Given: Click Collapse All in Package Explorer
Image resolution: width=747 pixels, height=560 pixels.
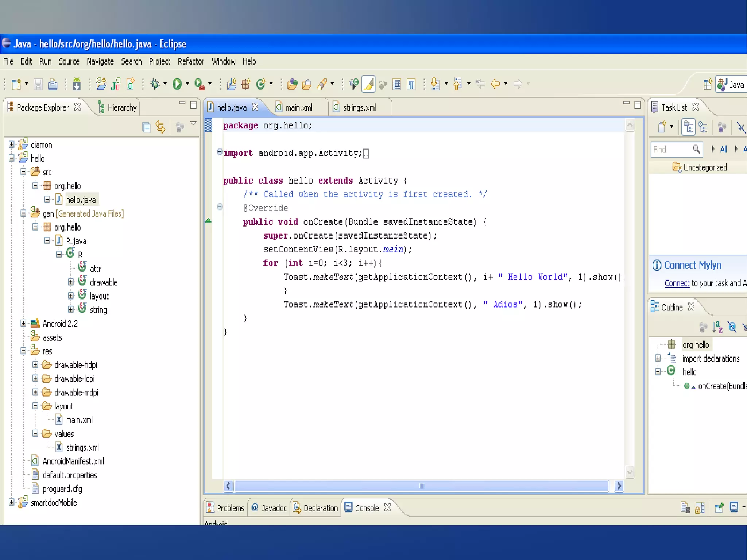Looking at the screenshot, I should tap(147, 127).
